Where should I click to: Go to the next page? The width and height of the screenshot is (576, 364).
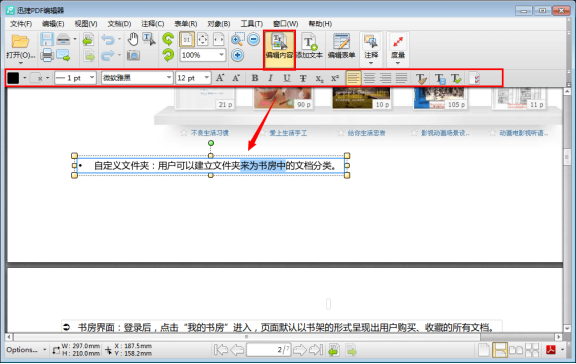click(300, 350)
